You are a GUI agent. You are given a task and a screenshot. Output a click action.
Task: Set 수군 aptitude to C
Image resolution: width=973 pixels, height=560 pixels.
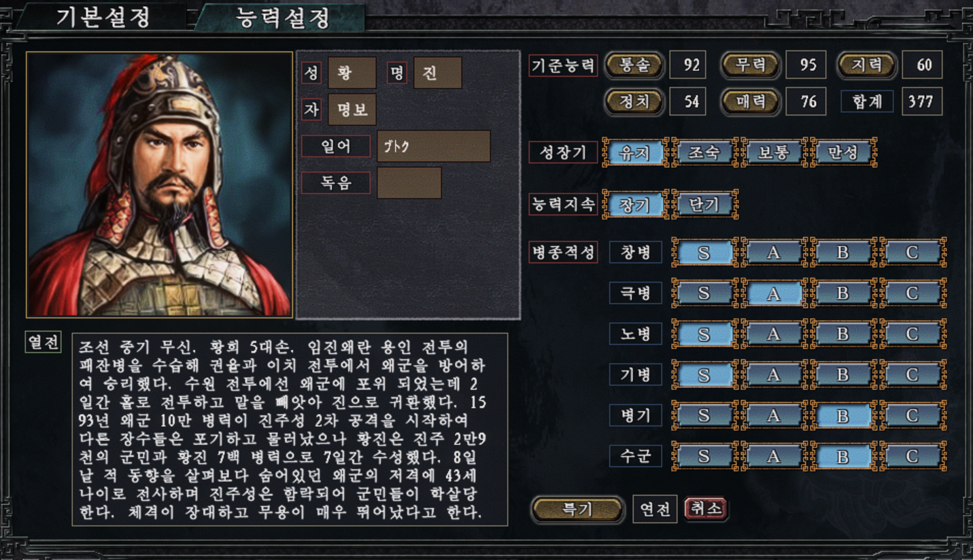pyautogui.click(x=912, y=456)
